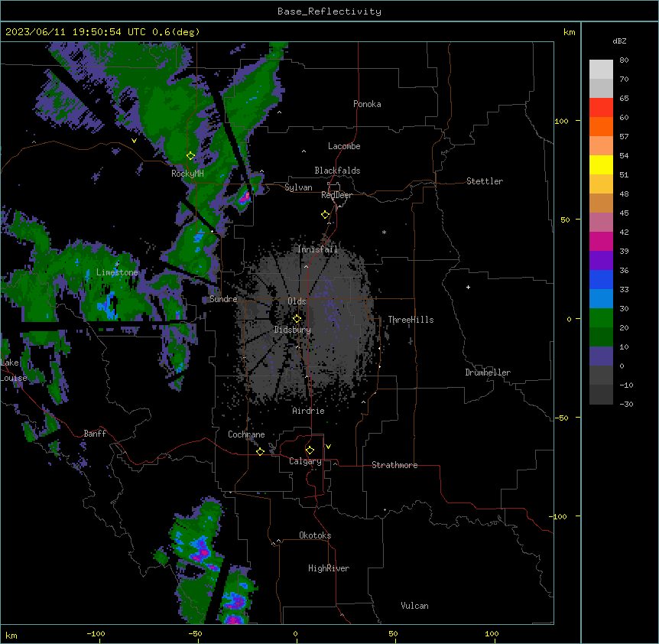659x644 pixels.
Task: Click the Strathmore city label
Action: [394, 465]
